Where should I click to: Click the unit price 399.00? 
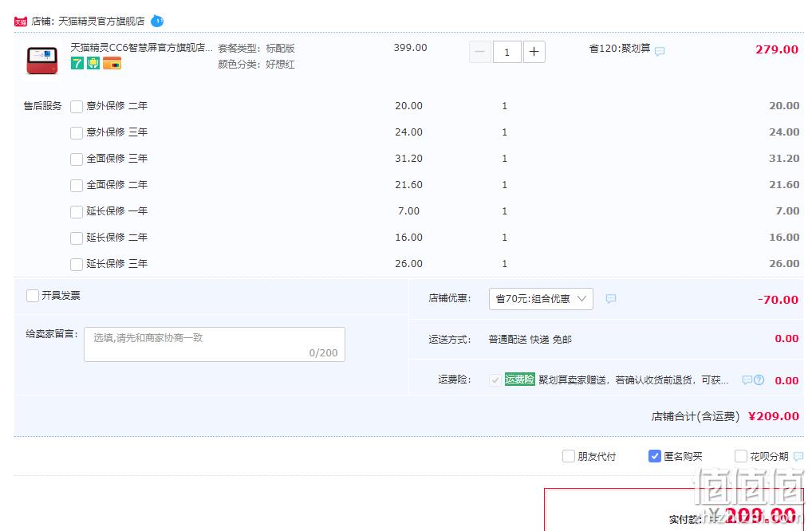coord(410,48)
